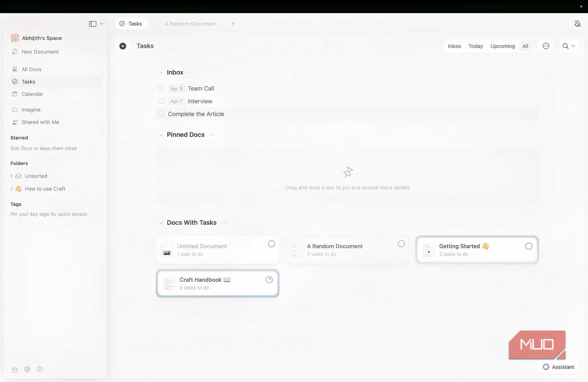Click the Craft Handbook completion progress circle
The height and width of the screenshot is (382, 588).
coord(269,279)
